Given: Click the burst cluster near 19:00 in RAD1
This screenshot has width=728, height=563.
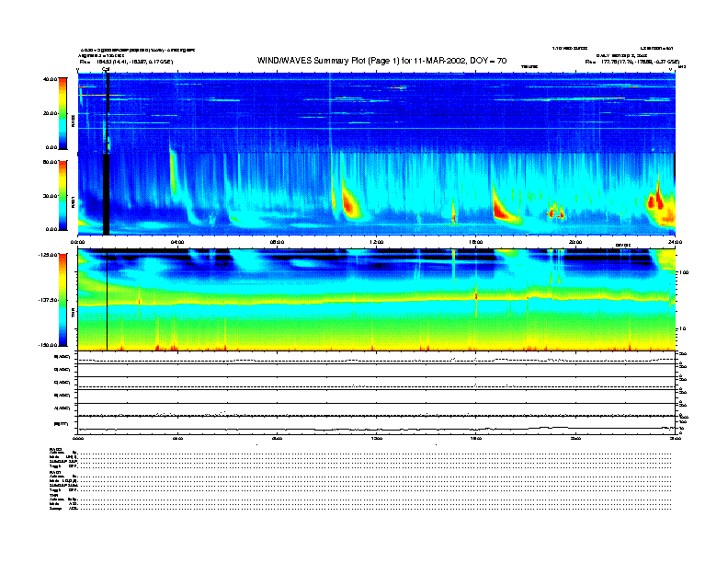Looking at the screenshot, I should point(556,213).
